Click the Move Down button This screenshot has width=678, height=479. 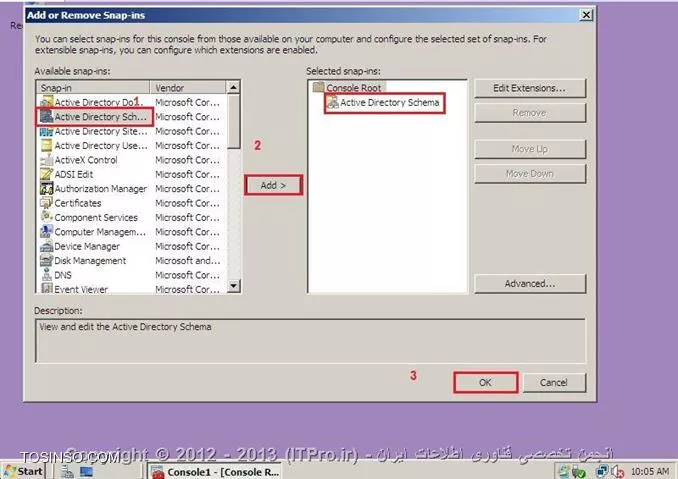[x=530, y=174]
